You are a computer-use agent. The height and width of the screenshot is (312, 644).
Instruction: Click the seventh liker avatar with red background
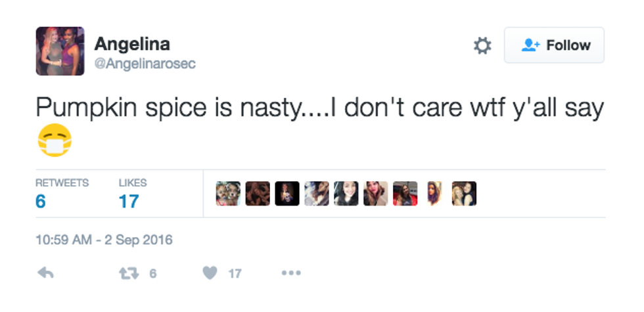tap(405, 194)
